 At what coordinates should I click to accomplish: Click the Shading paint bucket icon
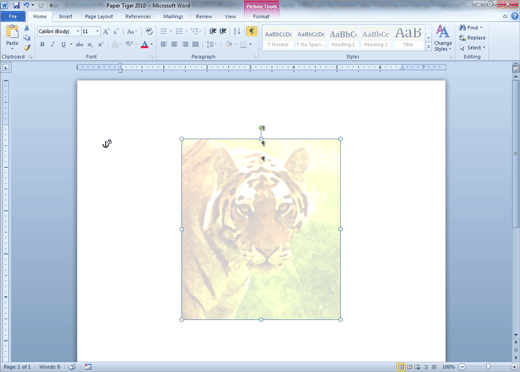point(229,44)
